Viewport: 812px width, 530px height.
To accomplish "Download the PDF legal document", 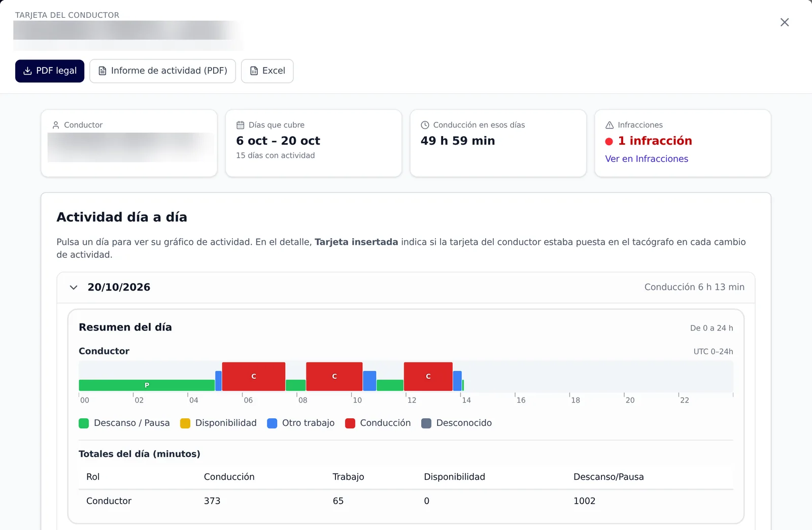I will [x=50, y=71].
